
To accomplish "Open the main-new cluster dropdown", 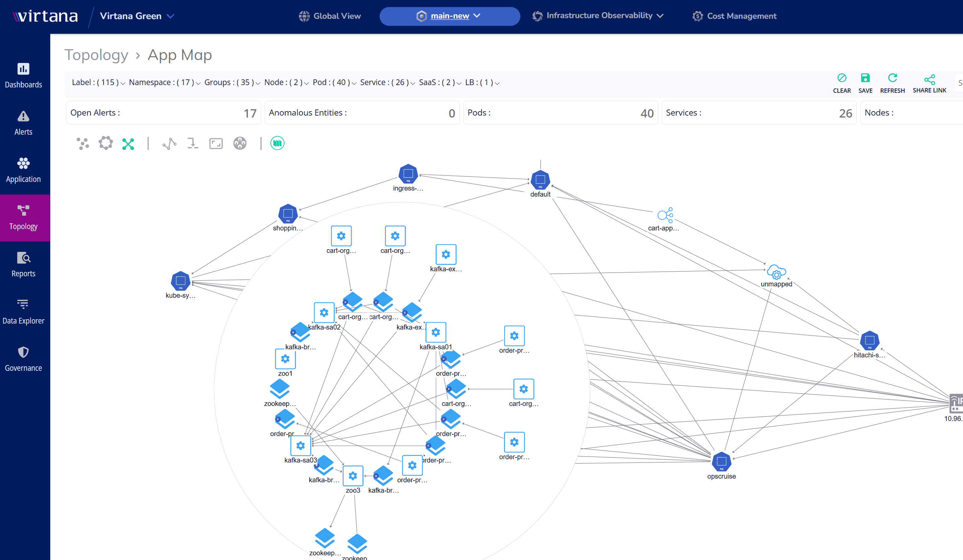I will (x=449, y=16).
